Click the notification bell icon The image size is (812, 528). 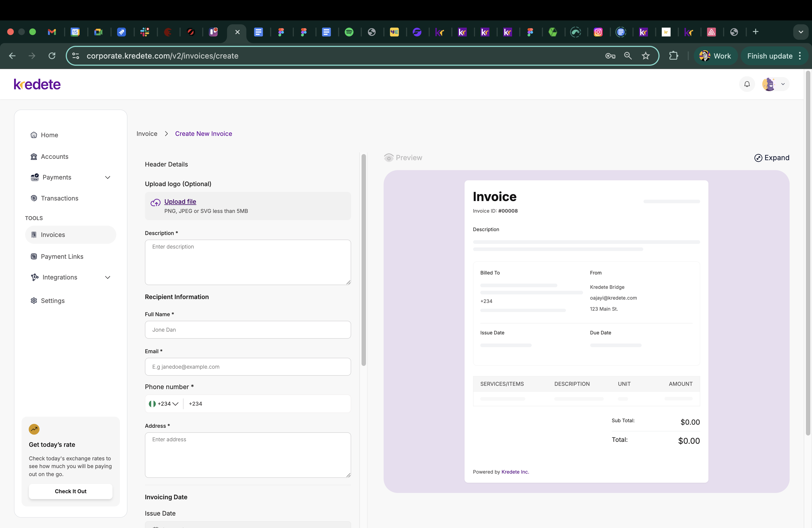747,84
